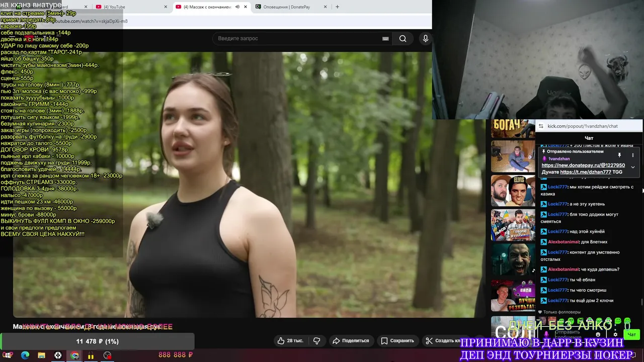This screenshot has width=644, height=362.
Task: Open the round film-reel taskbar icon
Action: (58, 355)
